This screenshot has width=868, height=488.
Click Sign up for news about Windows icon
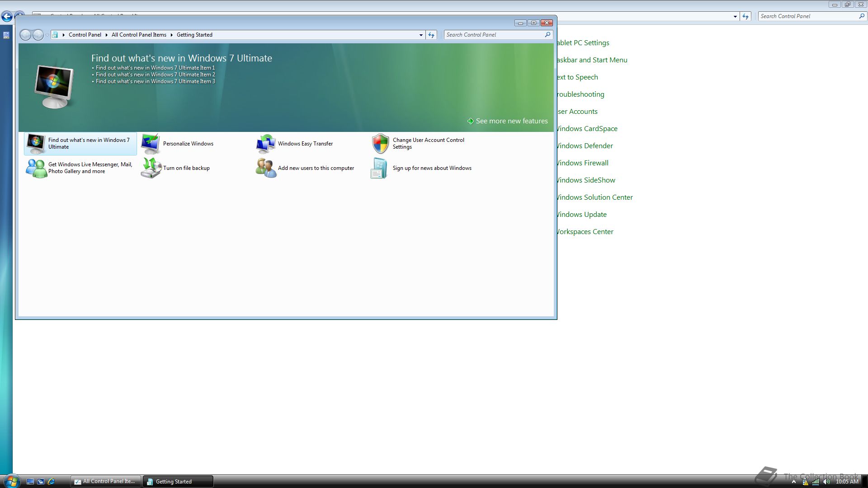(x=379, y=168)
